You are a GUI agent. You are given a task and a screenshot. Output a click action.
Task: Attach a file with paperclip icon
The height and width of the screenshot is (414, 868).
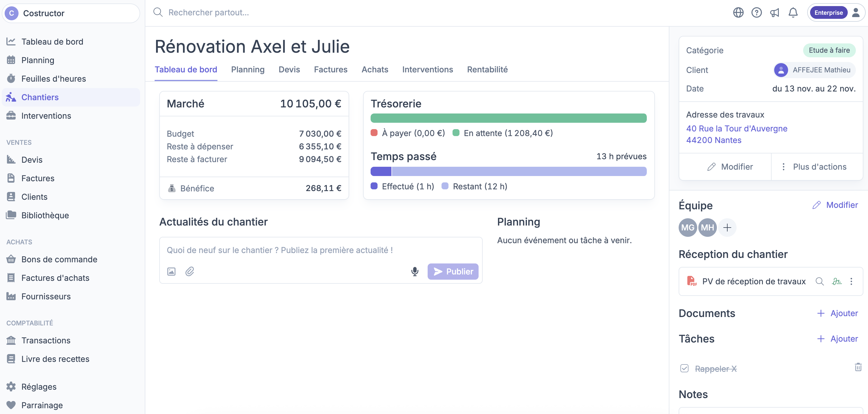(x=190, y=272)
